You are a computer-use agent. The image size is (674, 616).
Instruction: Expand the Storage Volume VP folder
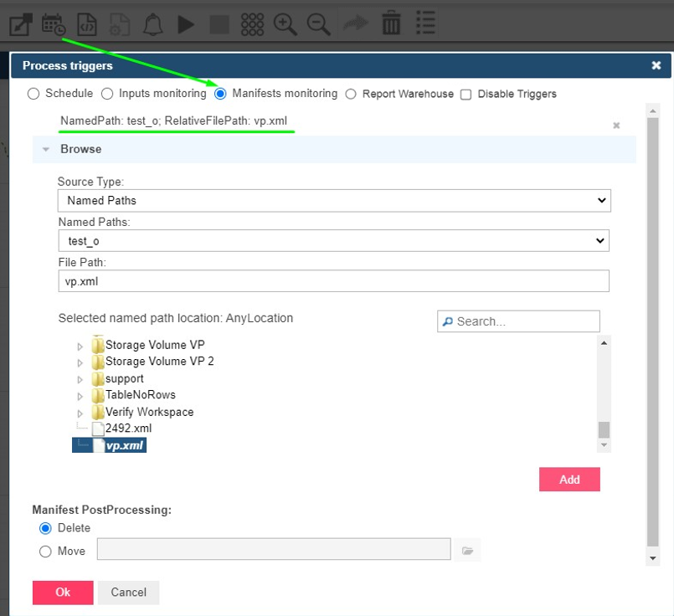coord(79,345)
